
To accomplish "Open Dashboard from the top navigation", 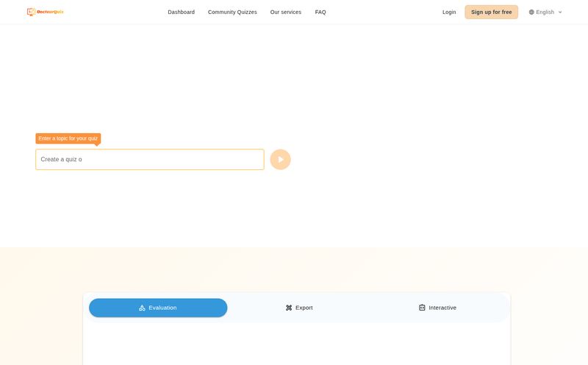I will click(181, 12).
